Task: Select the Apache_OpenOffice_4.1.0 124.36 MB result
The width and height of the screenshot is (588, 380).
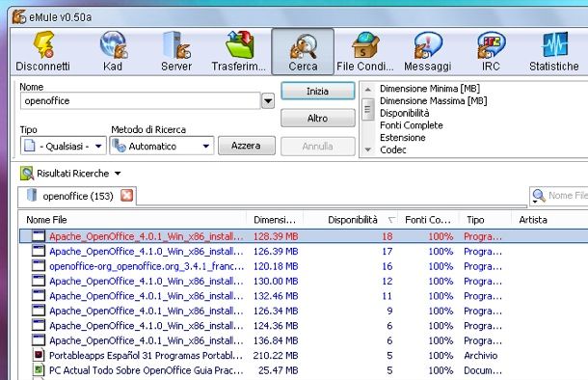Action: (x=304, y=325)
